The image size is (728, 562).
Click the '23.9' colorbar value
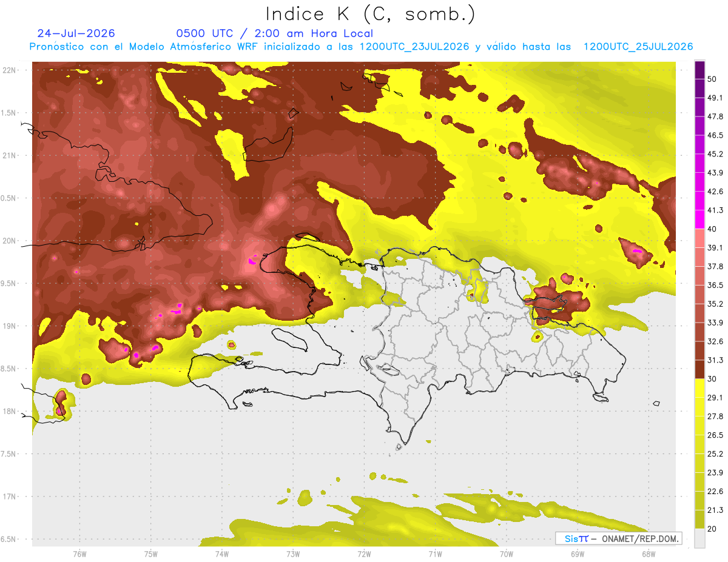coord(715,472)
